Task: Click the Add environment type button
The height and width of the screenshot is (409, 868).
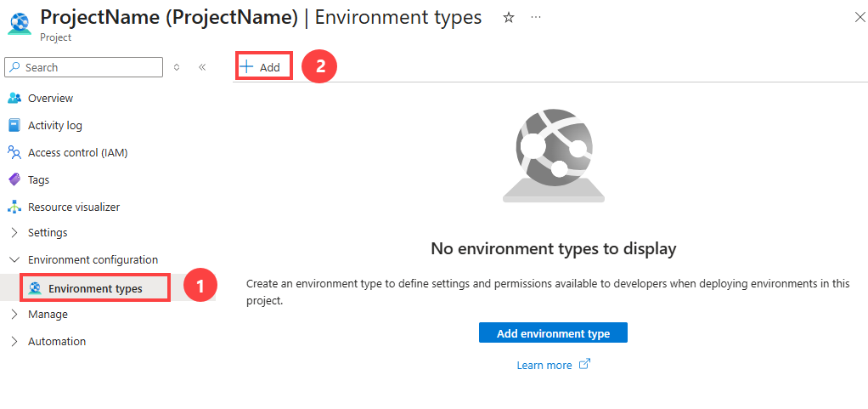Action: (x=553, y=333)
